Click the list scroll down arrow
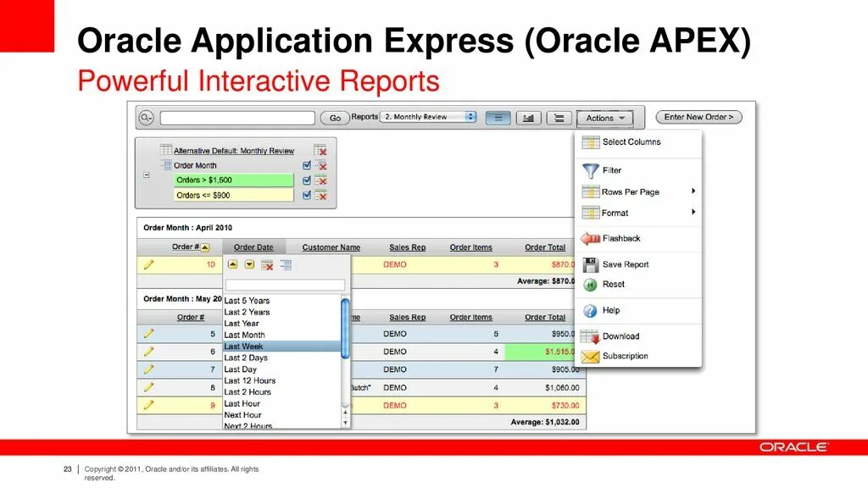The width and height of the screenshot is (868, 488). coord(346,423)
